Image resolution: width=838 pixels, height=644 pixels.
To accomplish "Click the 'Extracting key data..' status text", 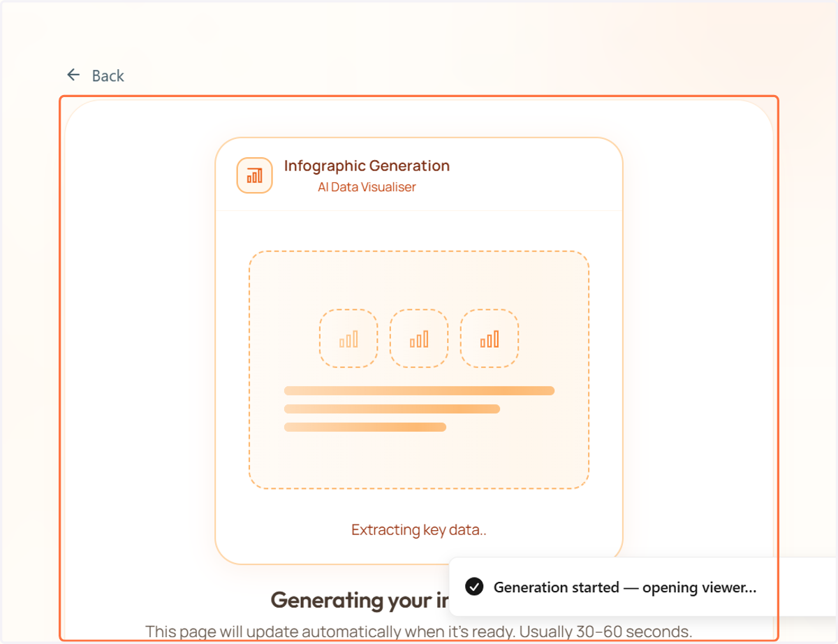I will 419,529.
